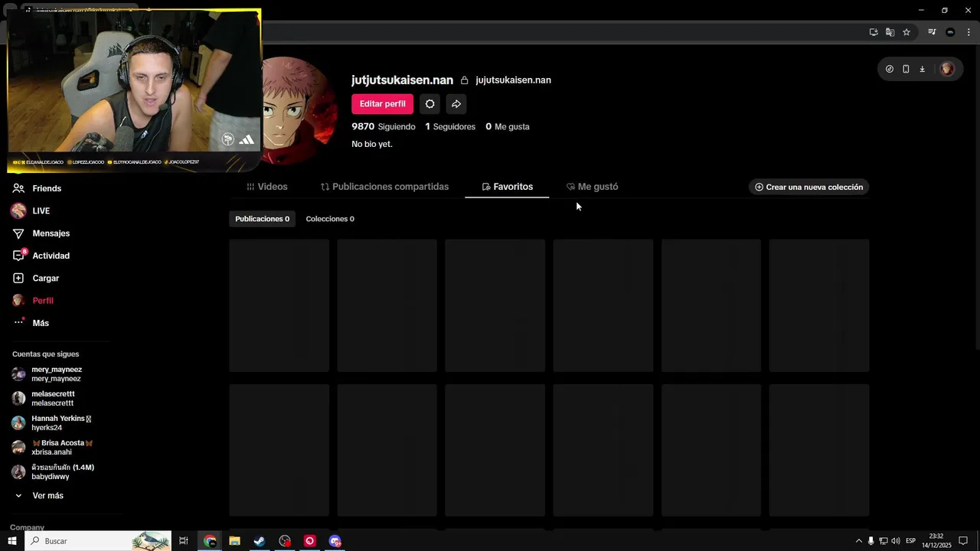Viewport: 980px width, 551px height.
Task: Click the lock icon beside username
Action: tap(464, 80)
